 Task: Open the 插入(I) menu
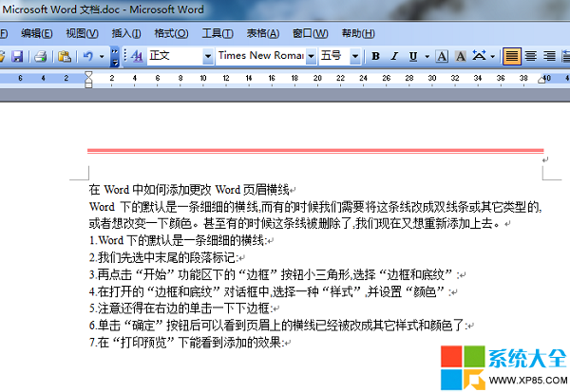[126, 34]
